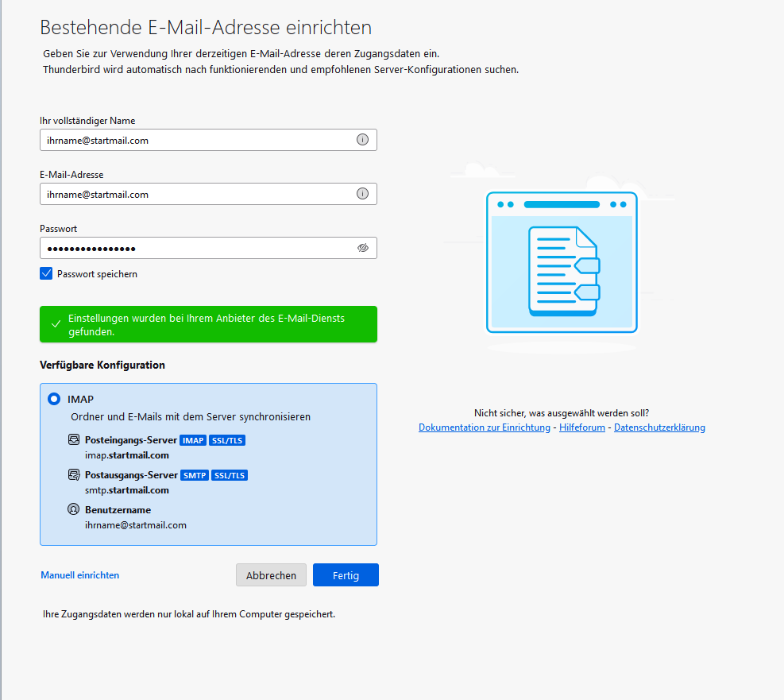Uncheck the Passwort speichern checkbox
784x700 pixels.
(46, 273)
